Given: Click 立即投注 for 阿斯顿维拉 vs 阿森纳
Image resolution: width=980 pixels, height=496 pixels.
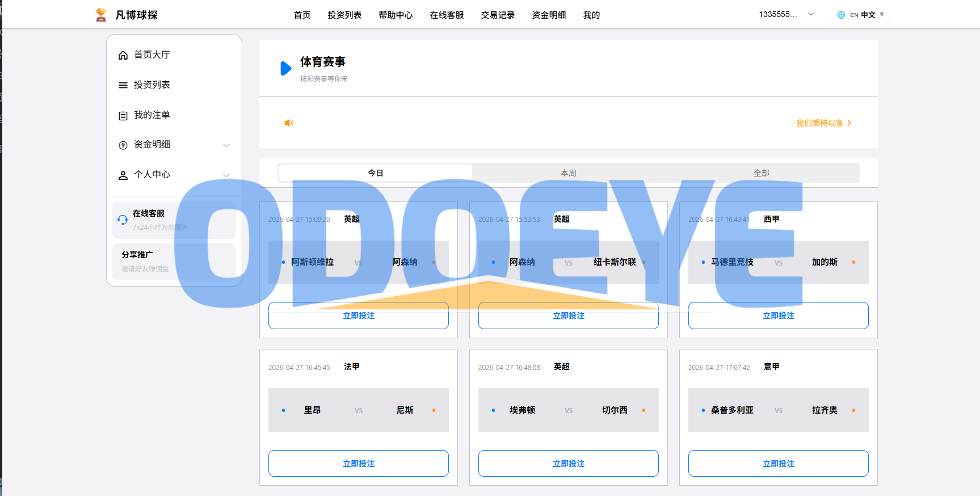Looking at the screenshot, I should pos(359,316).
